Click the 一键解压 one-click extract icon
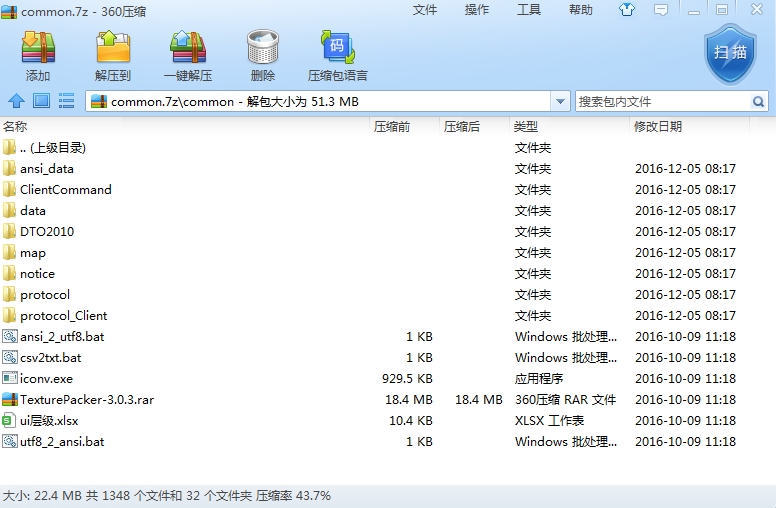Viewport: 776px width, 508px height. click(188, 56)
